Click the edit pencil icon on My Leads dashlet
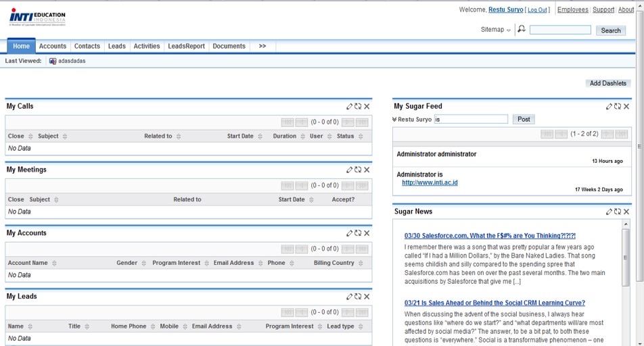This screenshot has width=644, height=346. pos(350,297)
